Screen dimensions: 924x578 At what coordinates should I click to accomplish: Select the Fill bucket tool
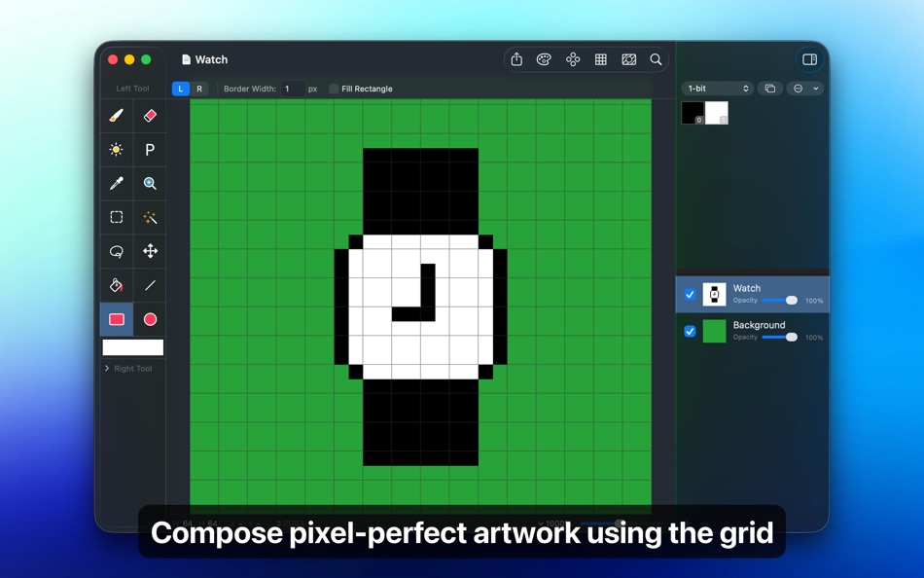coord(116,285)
